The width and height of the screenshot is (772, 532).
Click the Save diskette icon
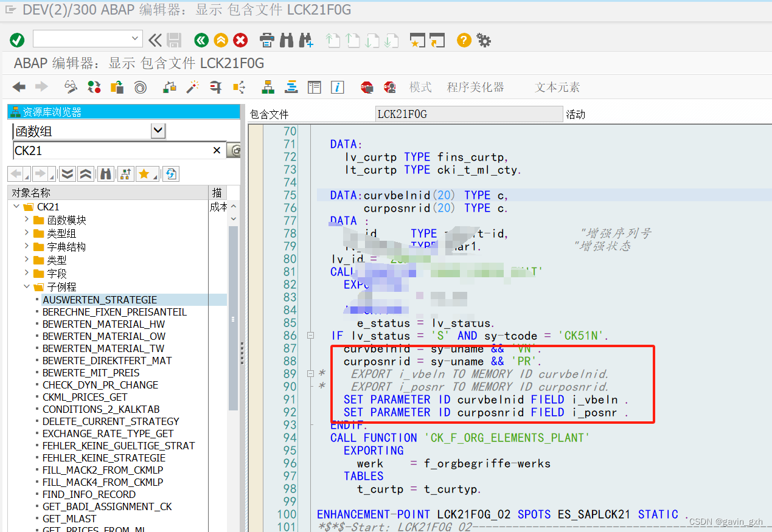click(174, 40)
